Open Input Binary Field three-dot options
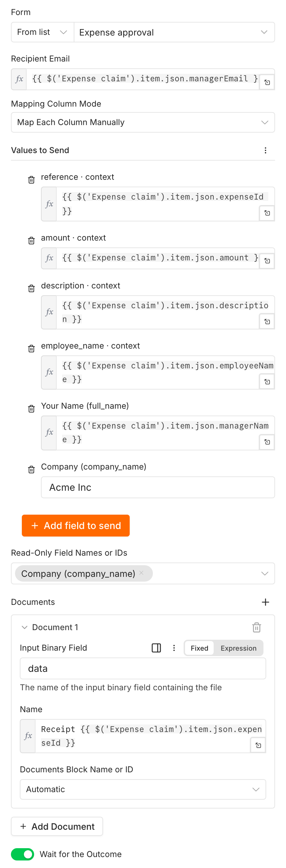 pyautogui.click(x=174, y=648)
